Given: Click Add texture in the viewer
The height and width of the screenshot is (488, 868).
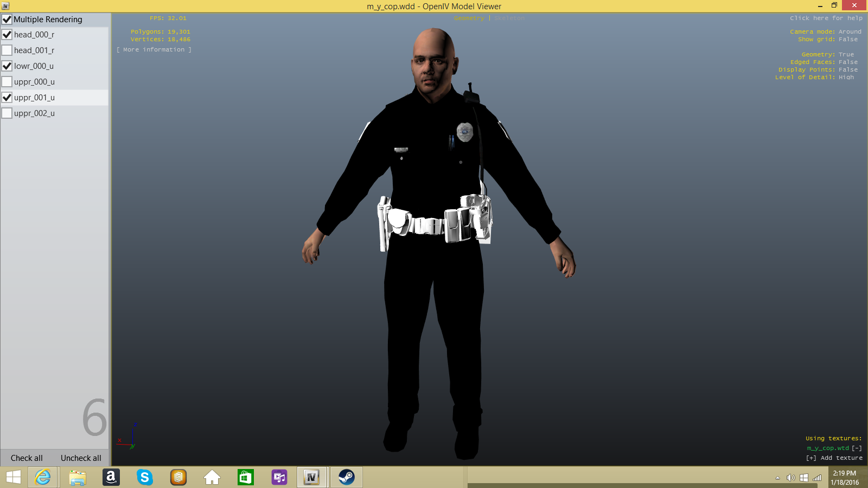Looking at the screenshot, I should tap(834, 458).
